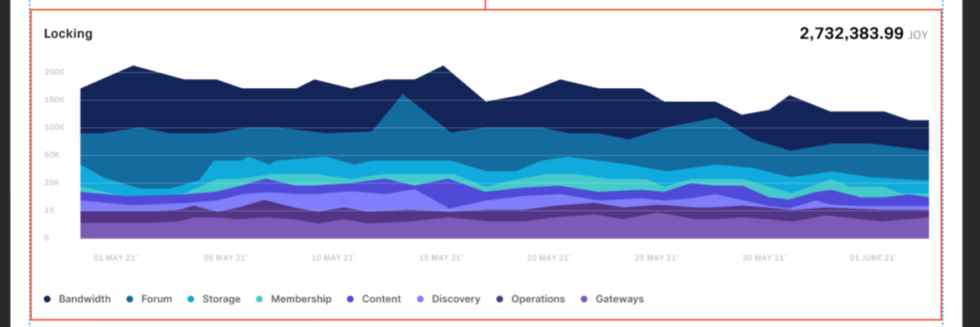This screenshot has height=327, width=980.
Task: Click the 05 MAY 21' date label
Action: 226,257
